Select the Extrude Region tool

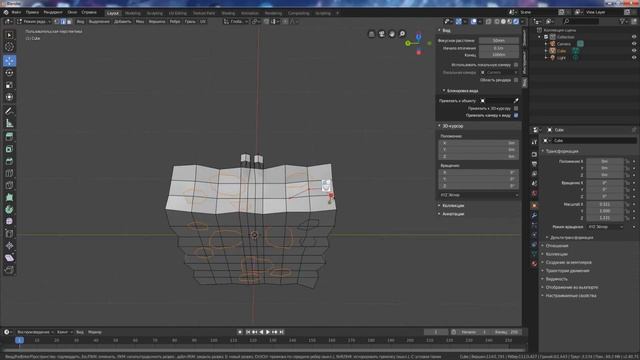pyautogui.click(x=9, y=137)
